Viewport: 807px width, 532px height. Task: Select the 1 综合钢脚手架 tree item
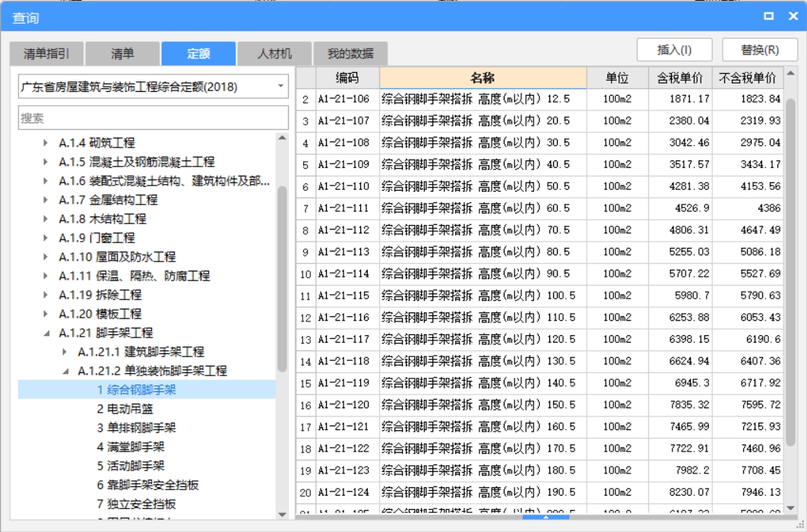click(x=136, y=390)
